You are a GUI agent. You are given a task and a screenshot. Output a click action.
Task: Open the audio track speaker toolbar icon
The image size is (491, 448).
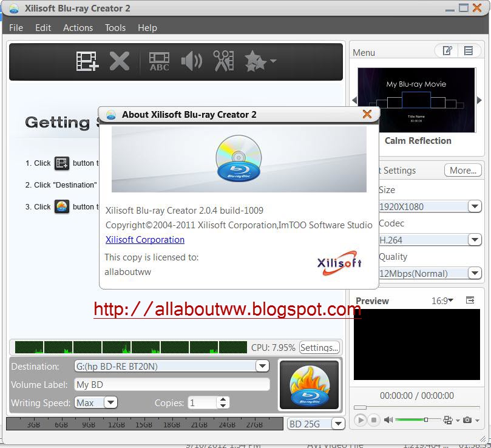192,61
